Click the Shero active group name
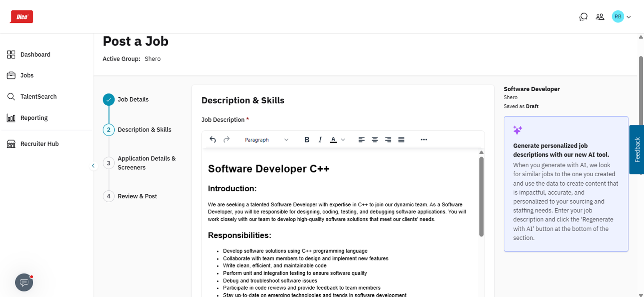The image size is (644, 297). (x=153, y=59)
